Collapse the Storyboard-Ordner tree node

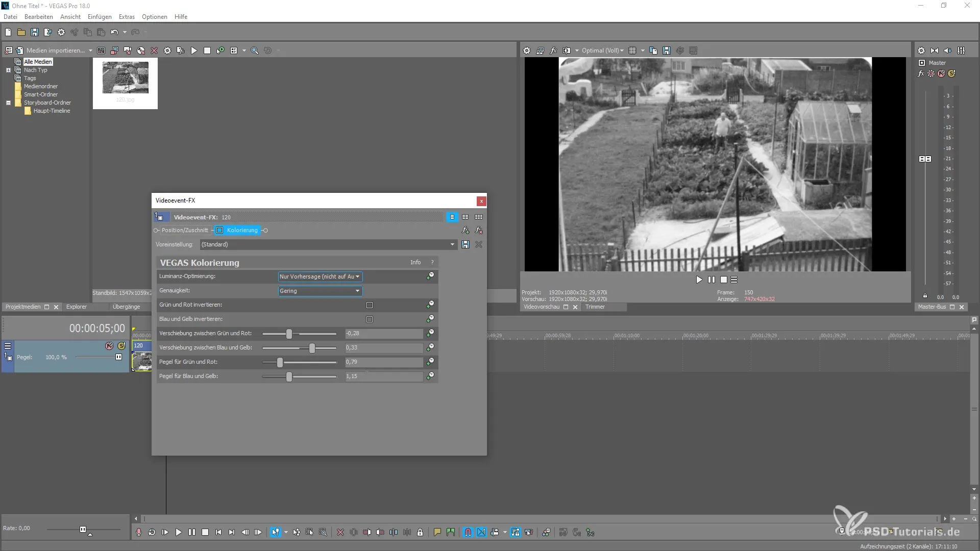pyautogui.click(x=8, y=103)
